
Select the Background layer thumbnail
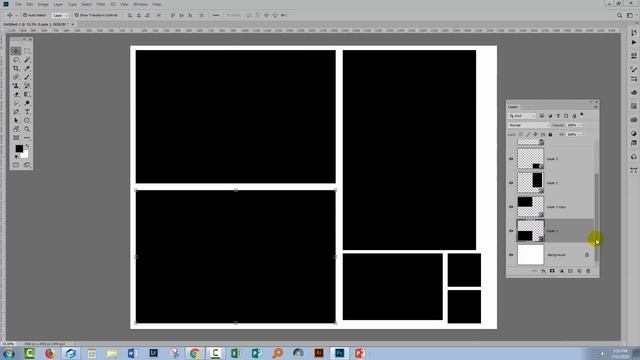531,255
